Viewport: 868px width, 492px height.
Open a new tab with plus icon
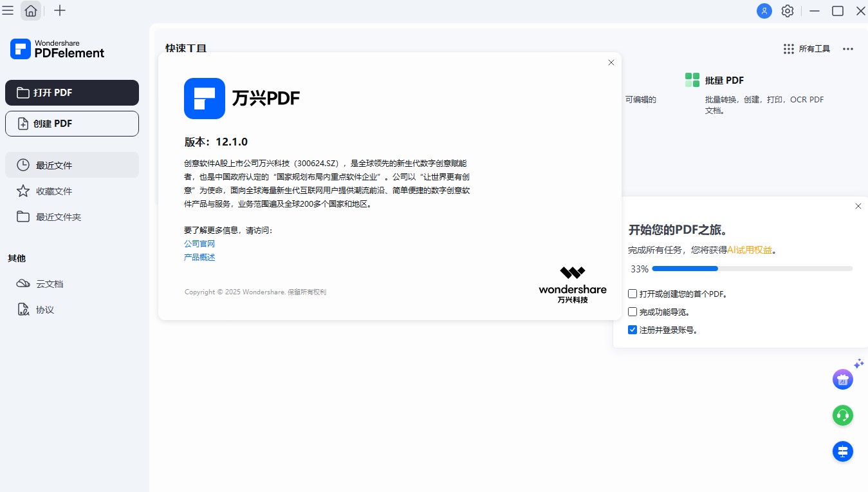[x=60, y=11]
